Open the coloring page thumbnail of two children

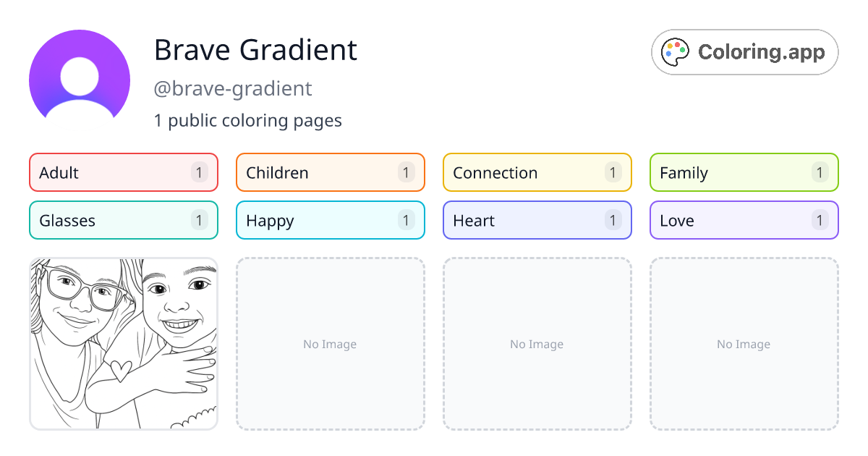click(x=123, y=344)
